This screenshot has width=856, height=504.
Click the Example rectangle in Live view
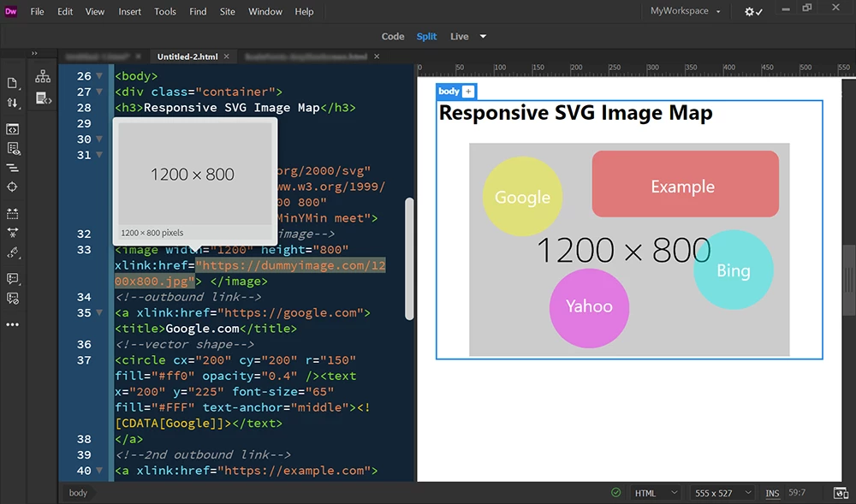point(685,184)
